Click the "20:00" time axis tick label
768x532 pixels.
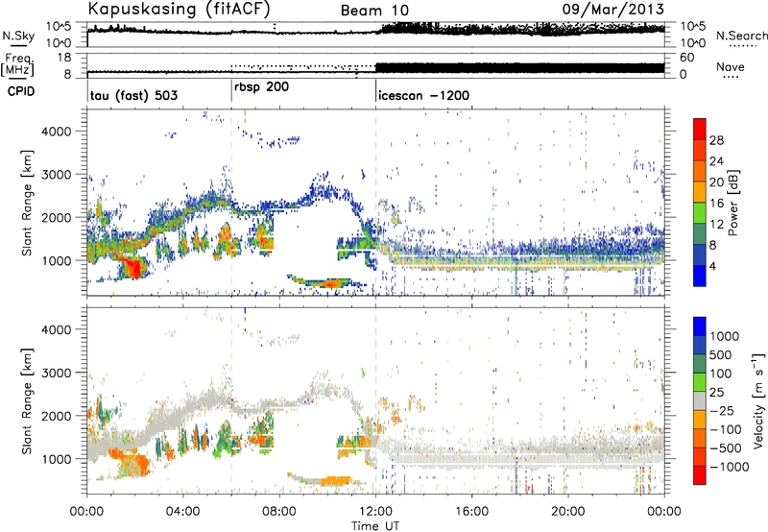568,512
